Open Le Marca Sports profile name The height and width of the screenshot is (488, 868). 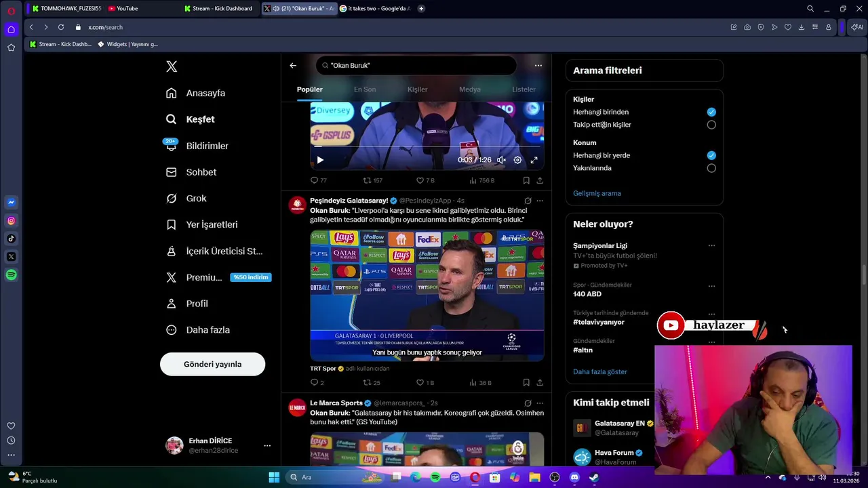[x=336, y=403]
